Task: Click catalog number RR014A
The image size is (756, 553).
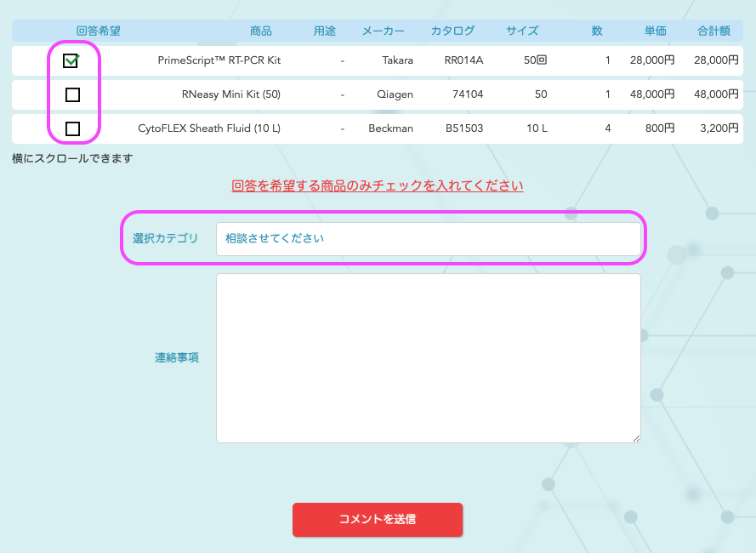Action: 463,61
